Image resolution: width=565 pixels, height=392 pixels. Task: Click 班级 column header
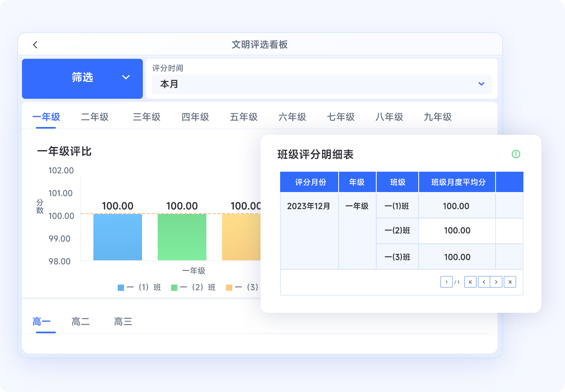tap(397, 182)
